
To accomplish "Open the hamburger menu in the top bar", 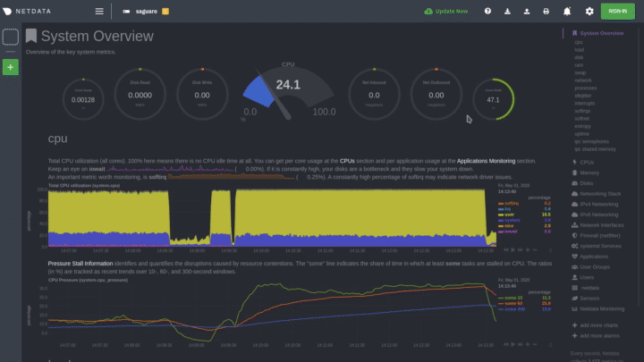I will click(x=99, y=12).
